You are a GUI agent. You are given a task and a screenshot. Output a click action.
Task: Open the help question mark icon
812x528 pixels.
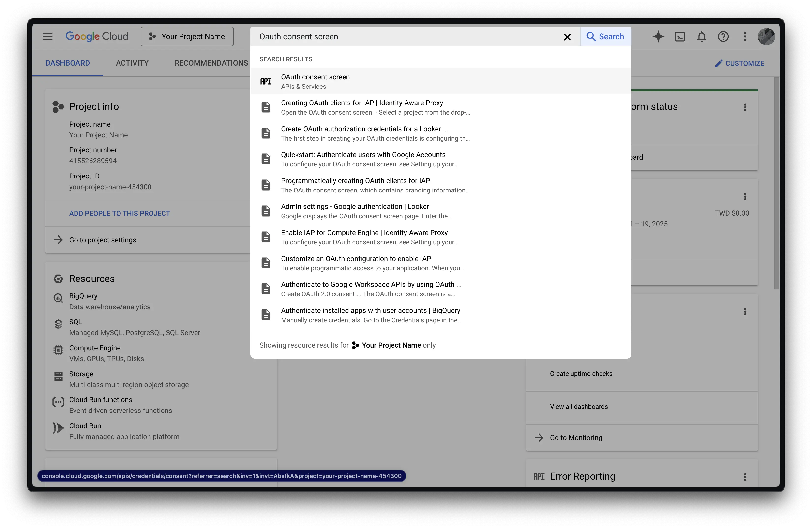pos(723,36)
